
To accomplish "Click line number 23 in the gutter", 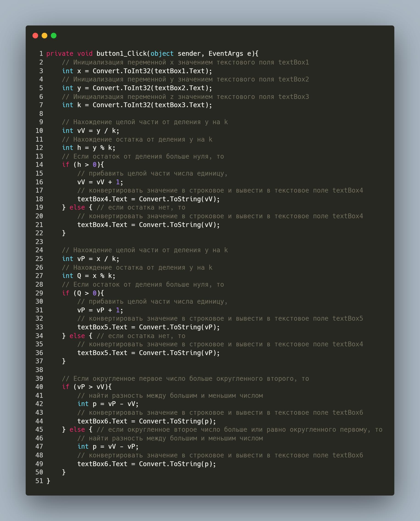I will pos(39,242).
